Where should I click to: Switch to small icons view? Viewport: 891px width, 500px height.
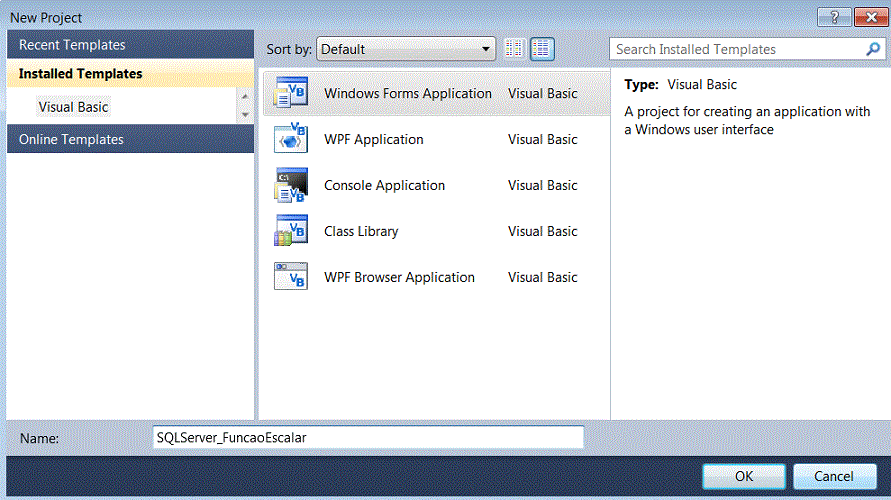coord(514,49)
